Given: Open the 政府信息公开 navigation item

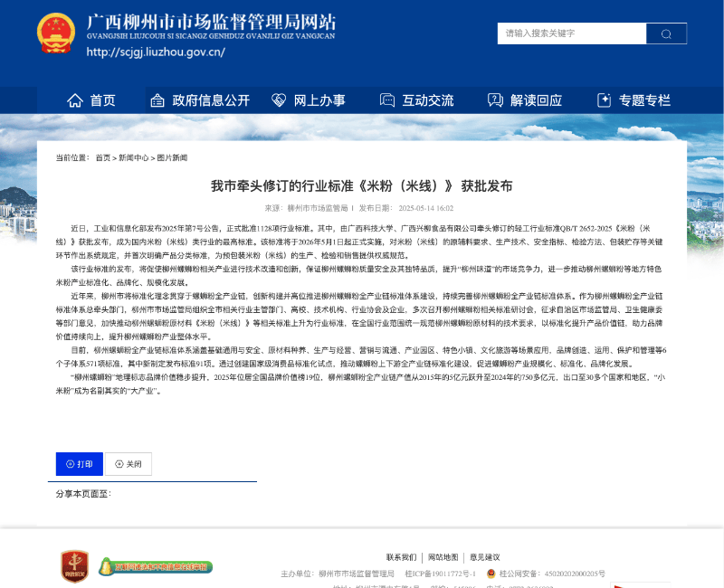Looking at the screenshot, I should tap(200, 100).
